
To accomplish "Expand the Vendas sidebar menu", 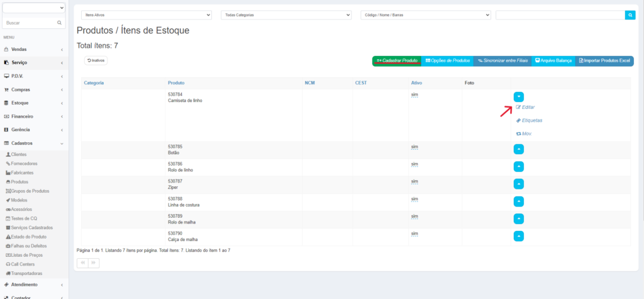I will [34, 49].
